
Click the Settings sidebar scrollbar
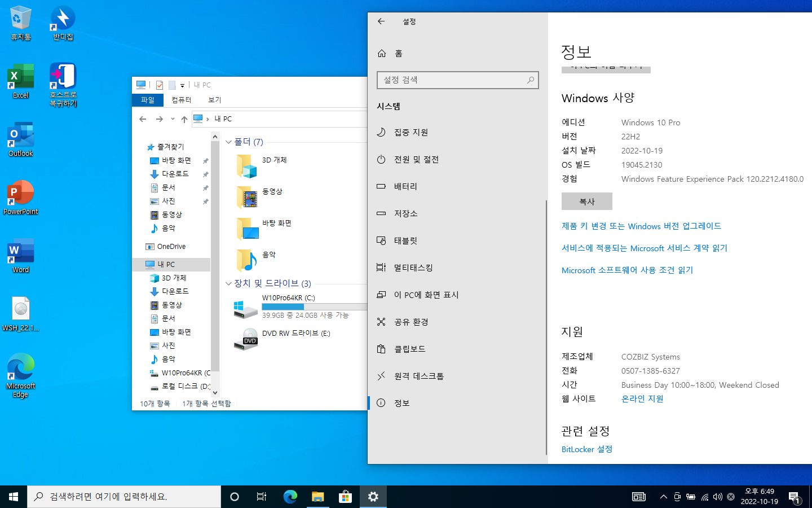546,327
